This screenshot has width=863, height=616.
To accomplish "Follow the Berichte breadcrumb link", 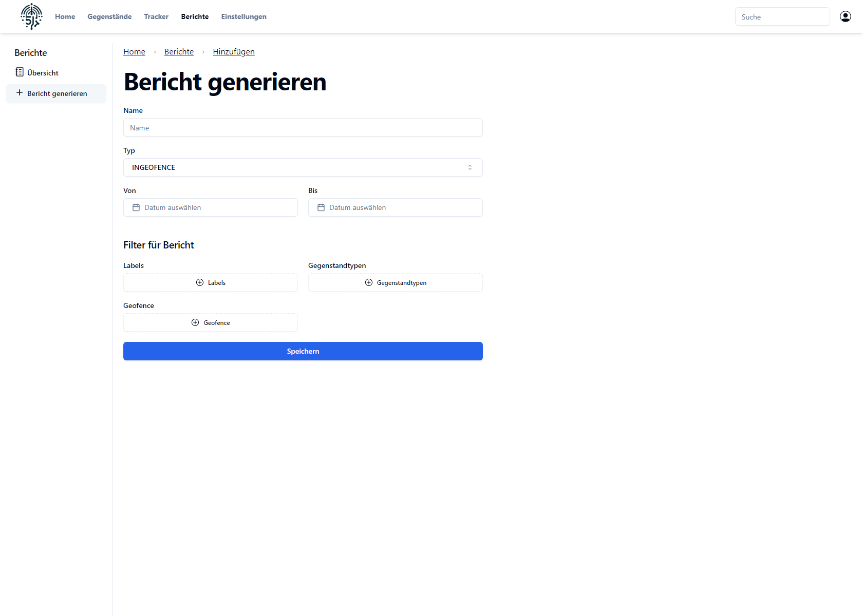I will pos(179,52).
